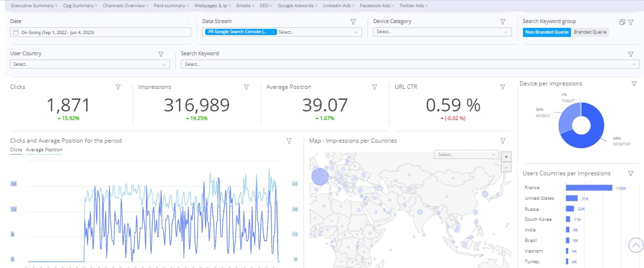Remove FR Google Search Console tag
This screenshot has height=268, width=644.
pos(273,32)
